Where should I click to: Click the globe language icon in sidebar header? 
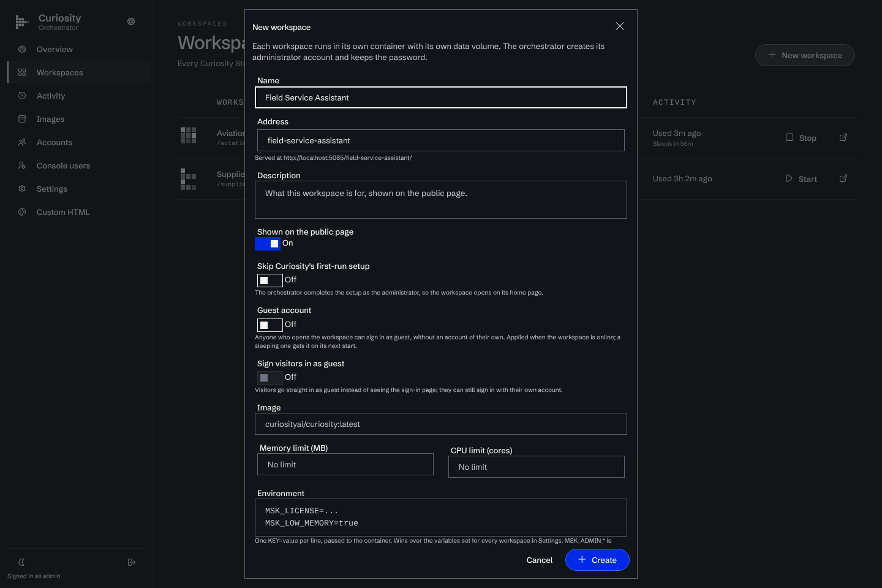pyautogui.click(x=131, y=21)
